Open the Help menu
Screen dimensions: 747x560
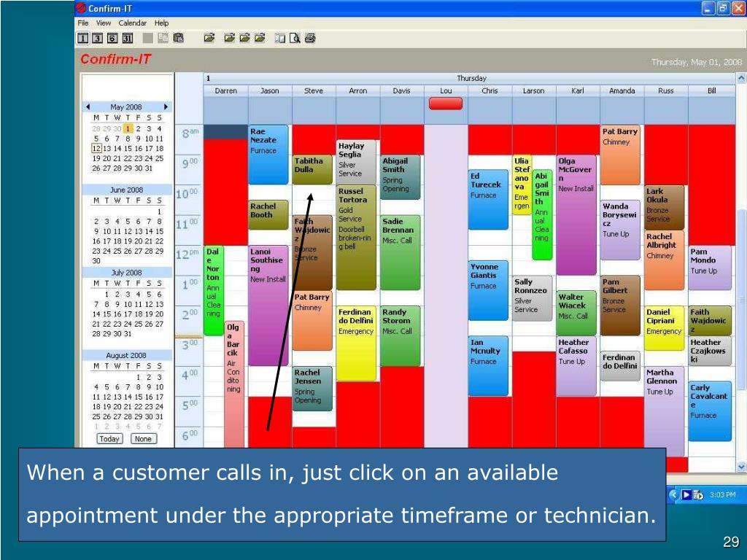click(x=161, y=23)
